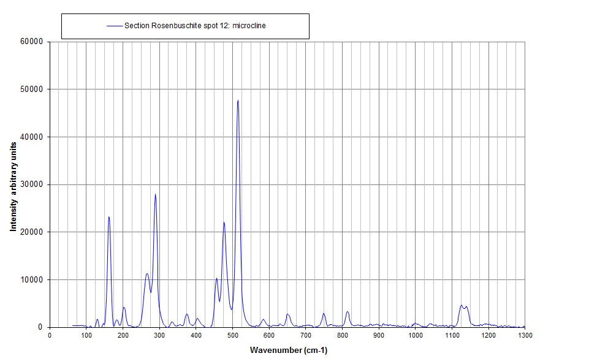Click the small peak near 750 wavenumber
Image resolution: width=589 pixels, height=364 pixels.
[324, 314]
